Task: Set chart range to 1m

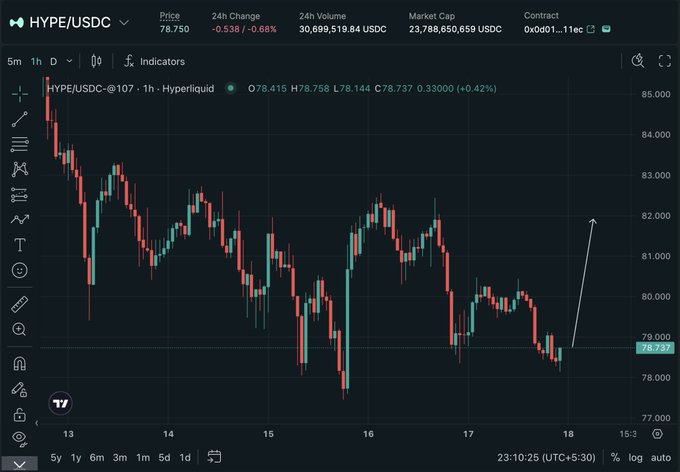Action: [x=143, y=458]
